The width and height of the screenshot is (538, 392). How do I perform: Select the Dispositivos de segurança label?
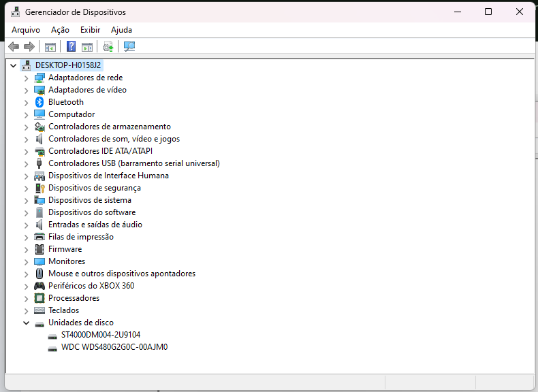95,188
